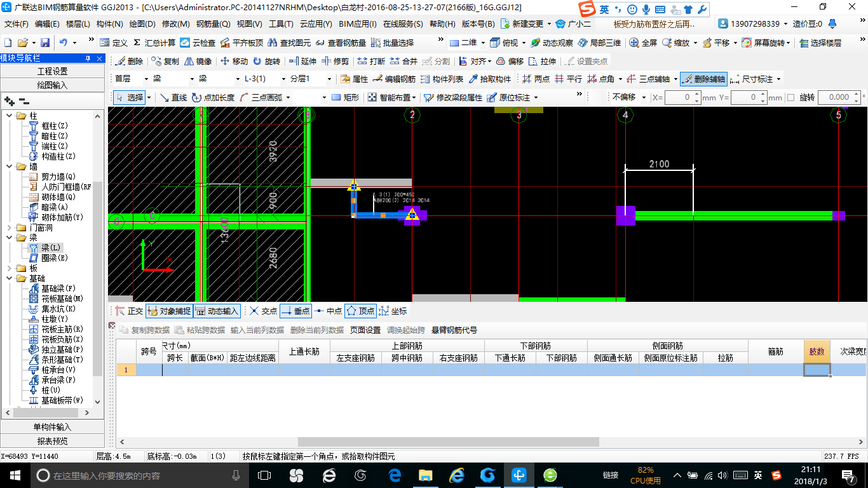Image resolution: width=868 pixels, height=488 pixels.
Task: Collapse the 基础 tree node
Action: 10,278
